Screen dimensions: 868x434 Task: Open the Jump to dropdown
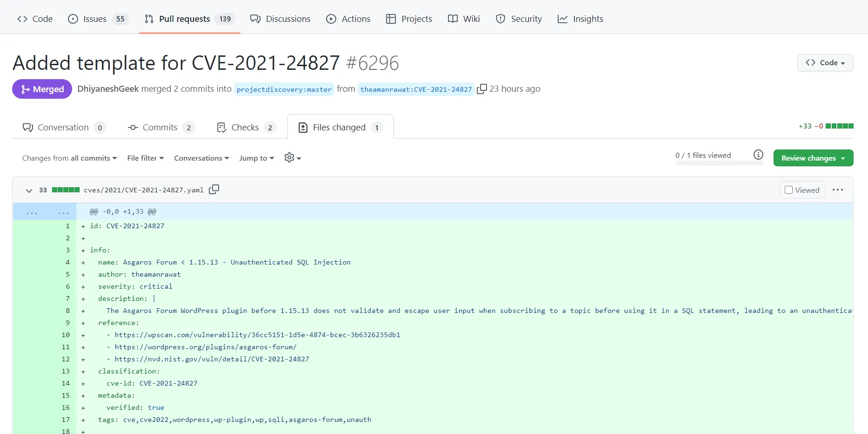click(256, 158)
